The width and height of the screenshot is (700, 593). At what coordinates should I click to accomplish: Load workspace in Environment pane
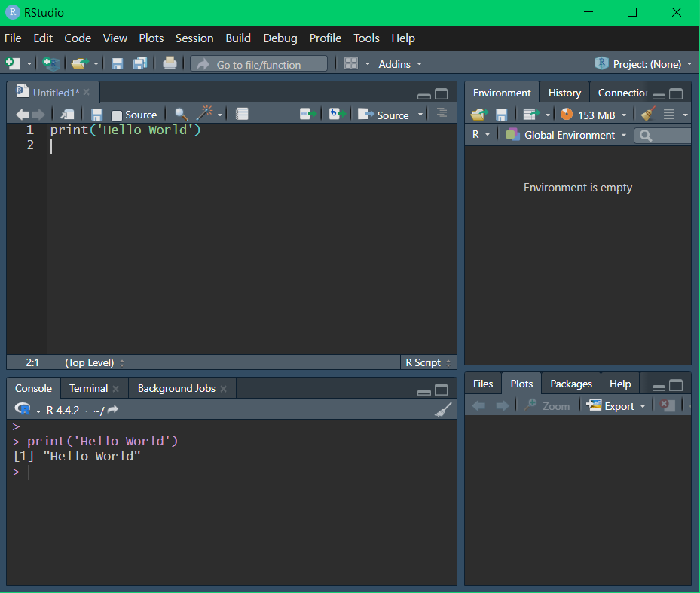click(479, 115)
